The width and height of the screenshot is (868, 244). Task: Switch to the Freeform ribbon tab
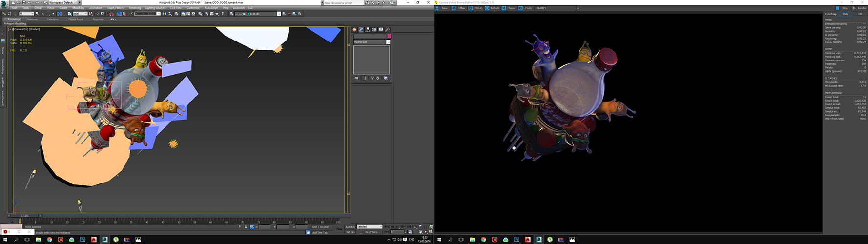click(32, 20)
